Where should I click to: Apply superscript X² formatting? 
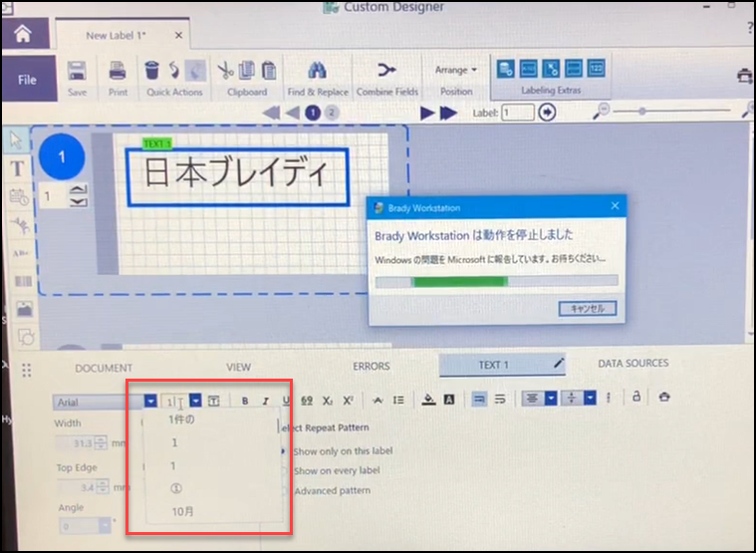(348, 401)
